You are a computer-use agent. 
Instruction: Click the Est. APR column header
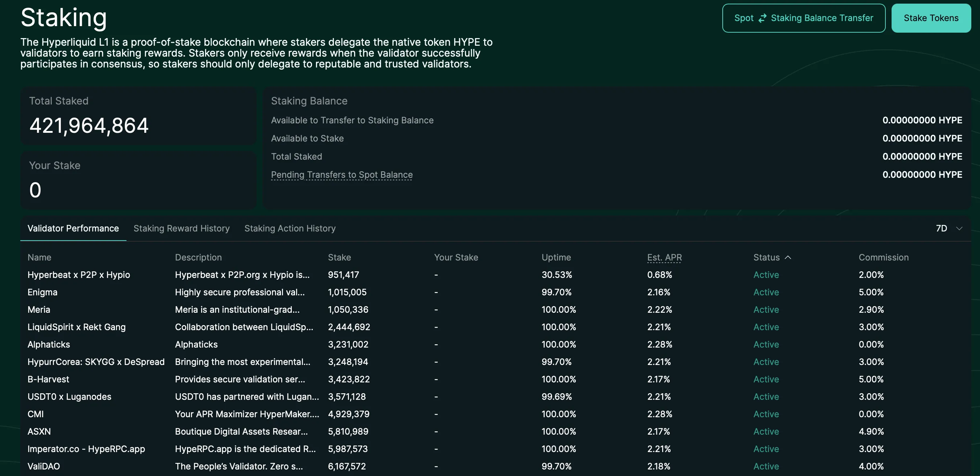665,258
